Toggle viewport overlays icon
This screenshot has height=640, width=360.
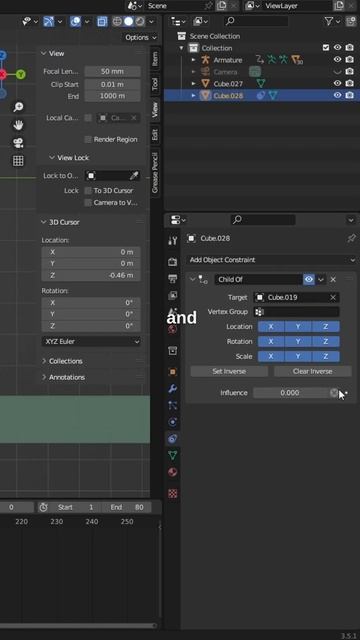[75, 21]
